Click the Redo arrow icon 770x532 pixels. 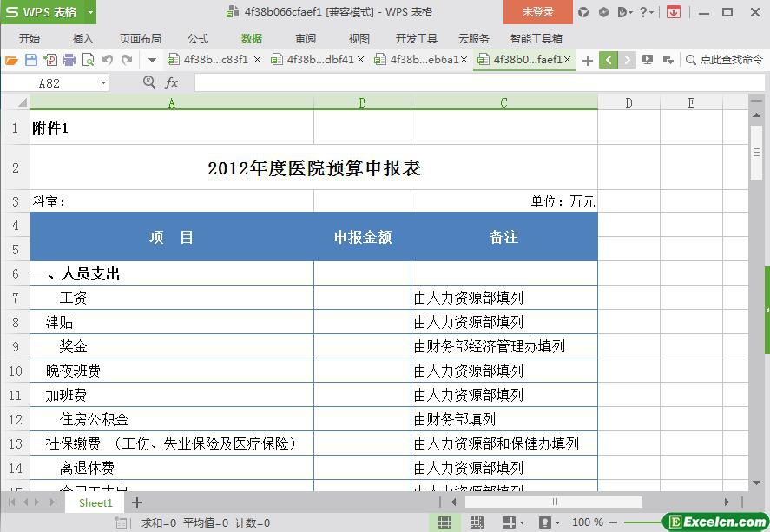pos(127,60)
